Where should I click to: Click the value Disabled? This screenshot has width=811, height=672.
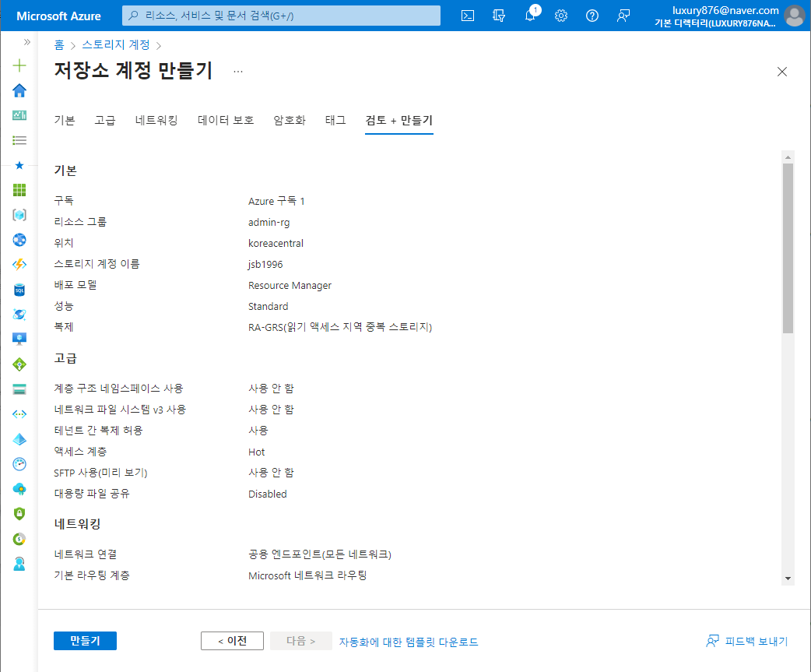268,494
